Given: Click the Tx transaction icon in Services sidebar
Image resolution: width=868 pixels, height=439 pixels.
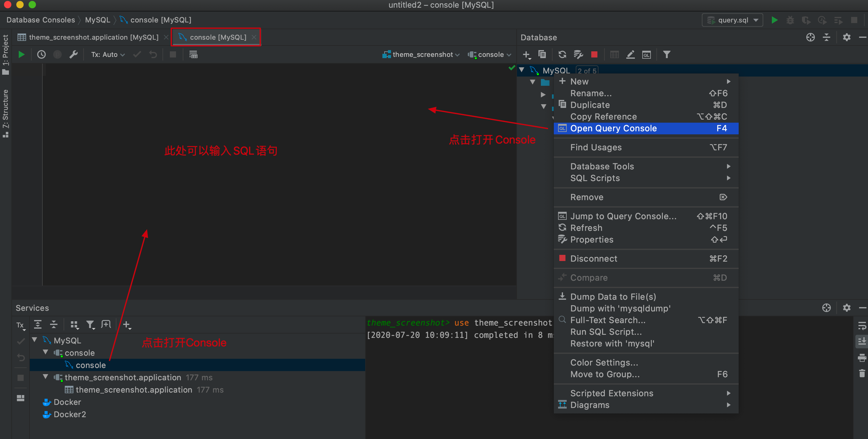Looking at the screenshot, I should tap(21, 325).
